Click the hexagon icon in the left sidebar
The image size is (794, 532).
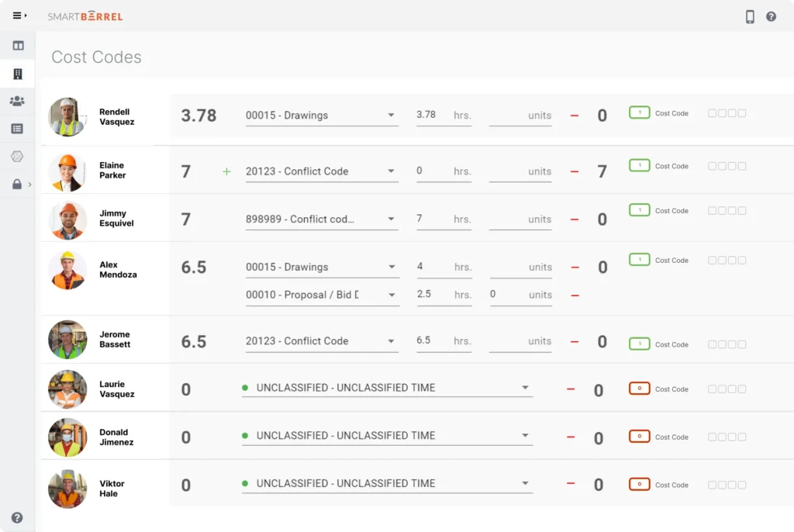(17, 156)
